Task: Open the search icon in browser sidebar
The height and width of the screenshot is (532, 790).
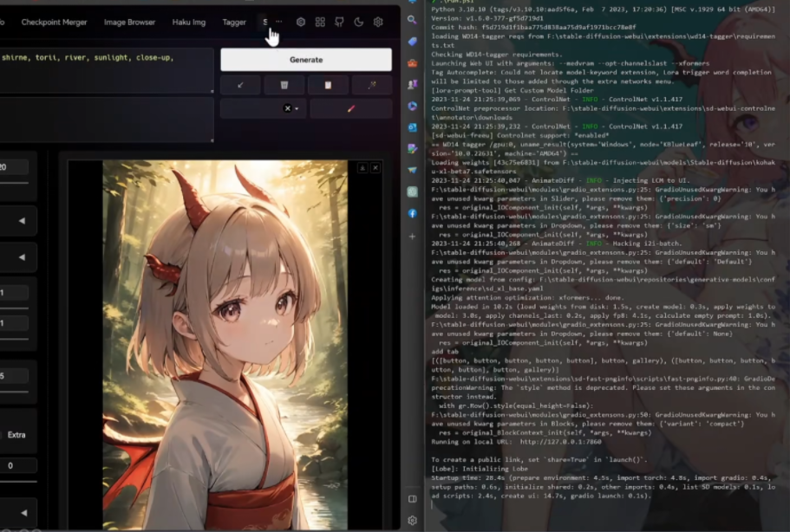Action: tap(412, 20)
